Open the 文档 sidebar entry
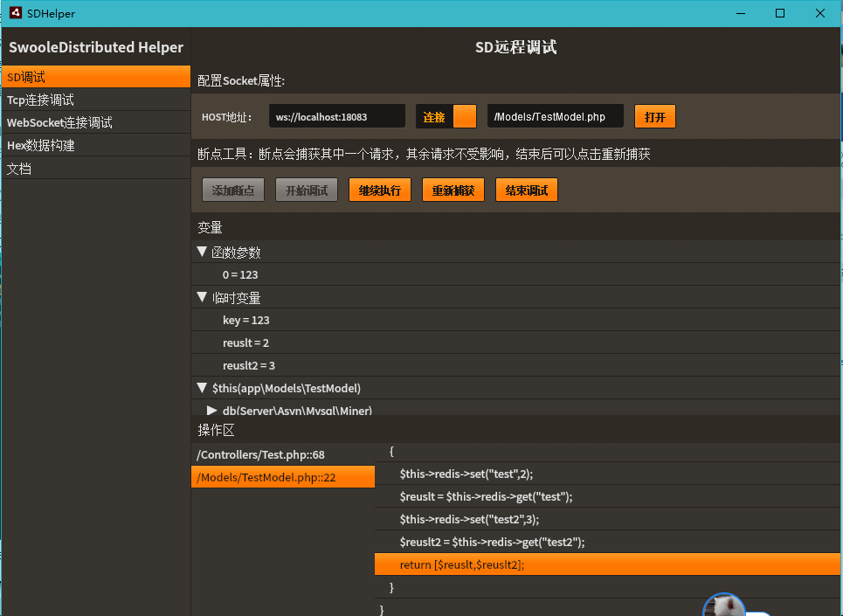The image size is (843, 616). tap(95, 169)
